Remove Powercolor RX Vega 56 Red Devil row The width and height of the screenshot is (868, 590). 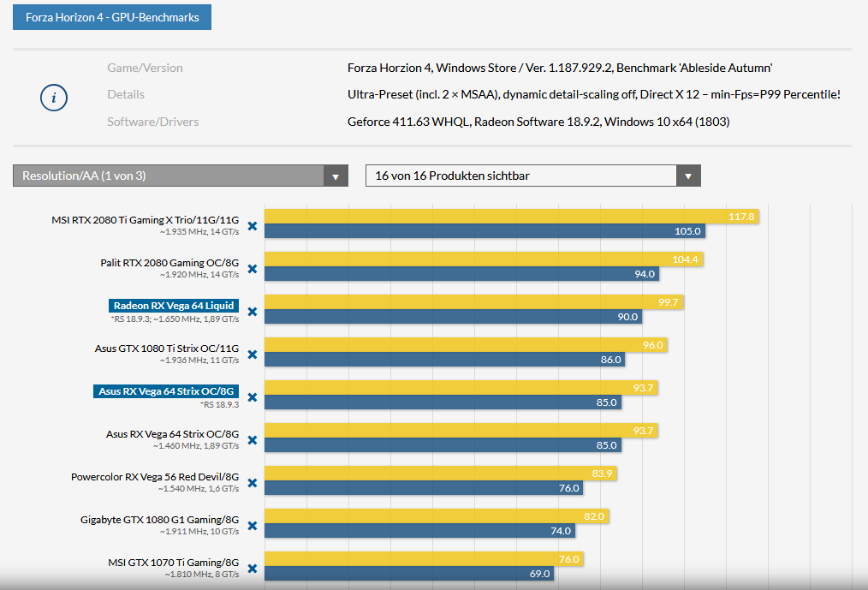253,483
